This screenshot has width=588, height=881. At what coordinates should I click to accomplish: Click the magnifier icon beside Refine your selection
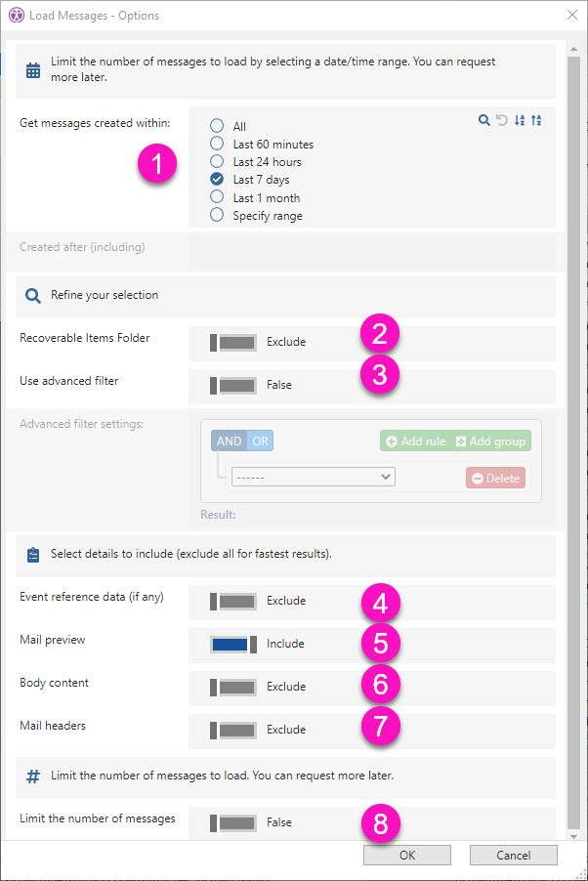(x=33, y=295)
